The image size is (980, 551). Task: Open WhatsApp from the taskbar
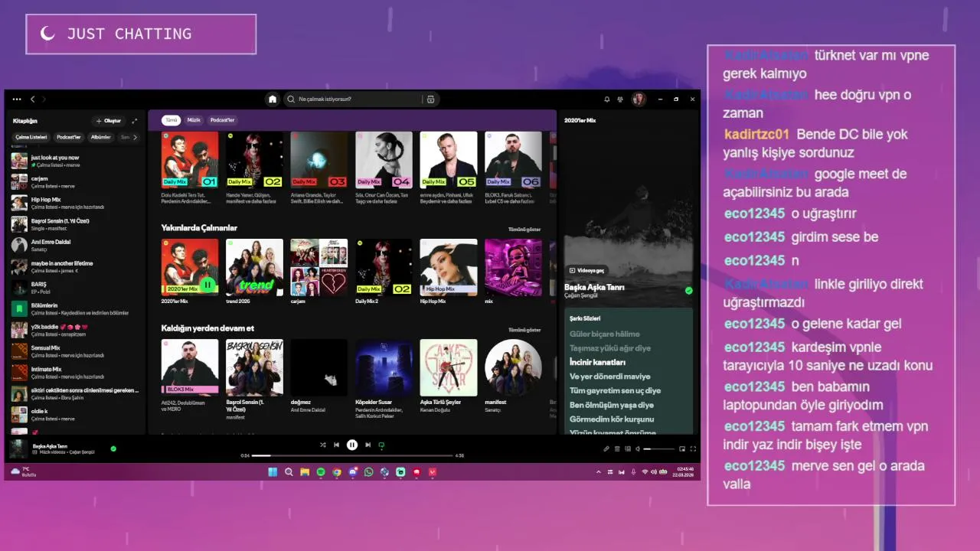click(x=369, y=472)
